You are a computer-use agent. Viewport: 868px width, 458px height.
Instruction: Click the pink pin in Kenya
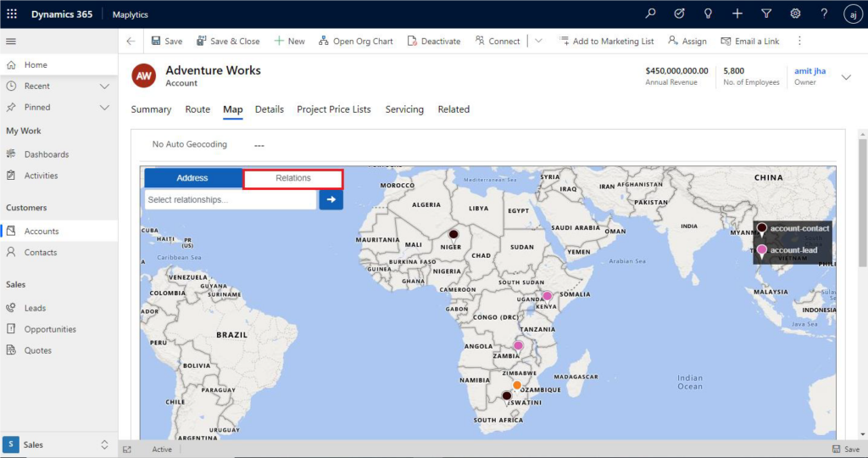click(x=547, y=297)
